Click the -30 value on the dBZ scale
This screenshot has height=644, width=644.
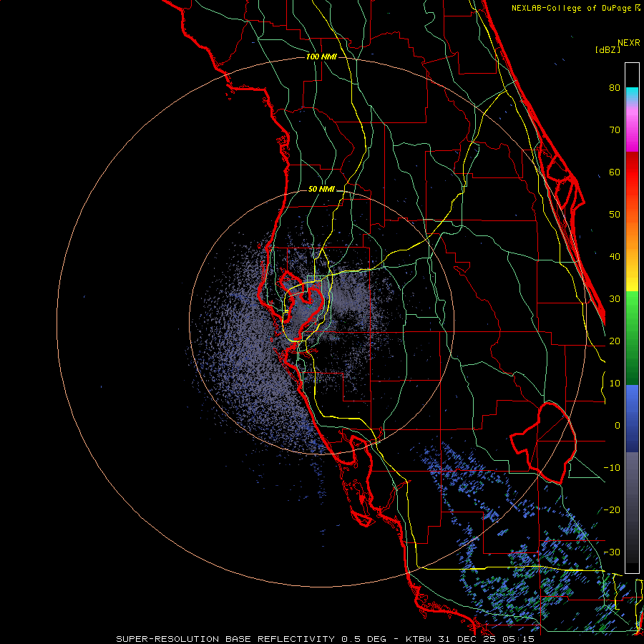[612, 552]
